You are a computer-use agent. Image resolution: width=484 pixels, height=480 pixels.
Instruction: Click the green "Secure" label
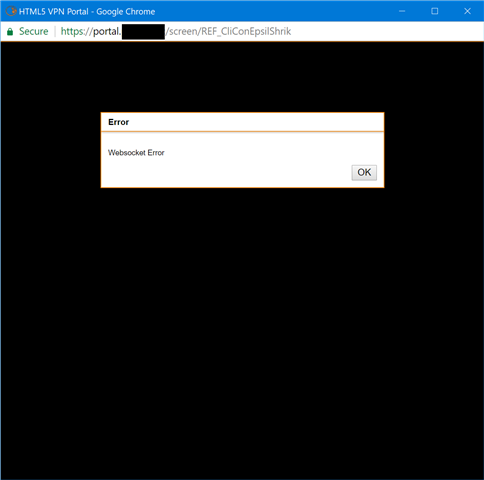pos(34,31)
